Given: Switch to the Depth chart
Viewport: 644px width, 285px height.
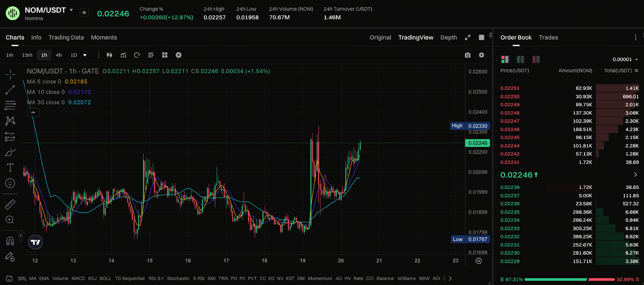Looking at the screenshot, I should coord(448,37).
